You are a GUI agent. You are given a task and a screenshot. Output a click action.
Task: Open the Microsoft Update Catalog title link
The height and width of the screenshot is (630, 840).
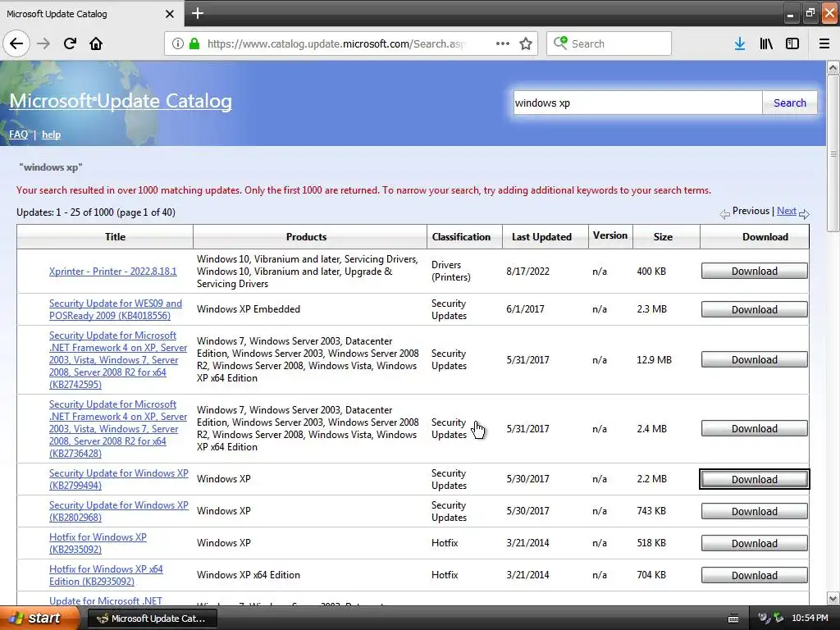[x=121, y=101]
